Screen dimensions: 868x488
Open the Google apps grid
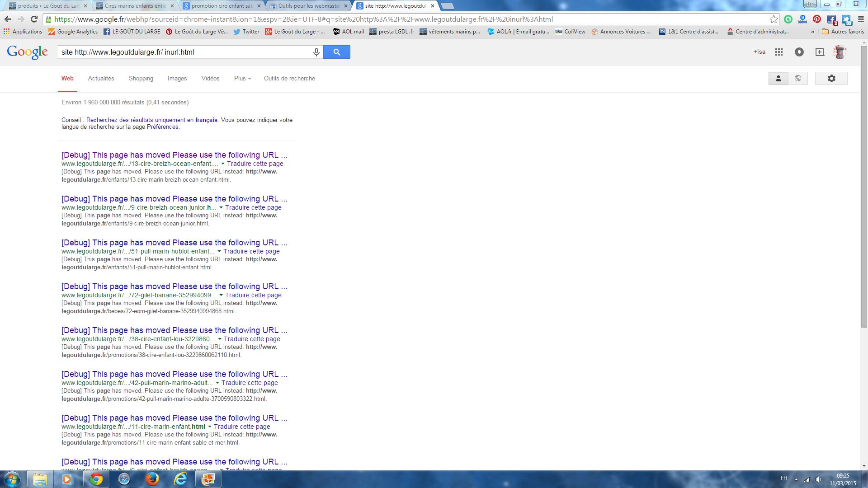[778, 52]
